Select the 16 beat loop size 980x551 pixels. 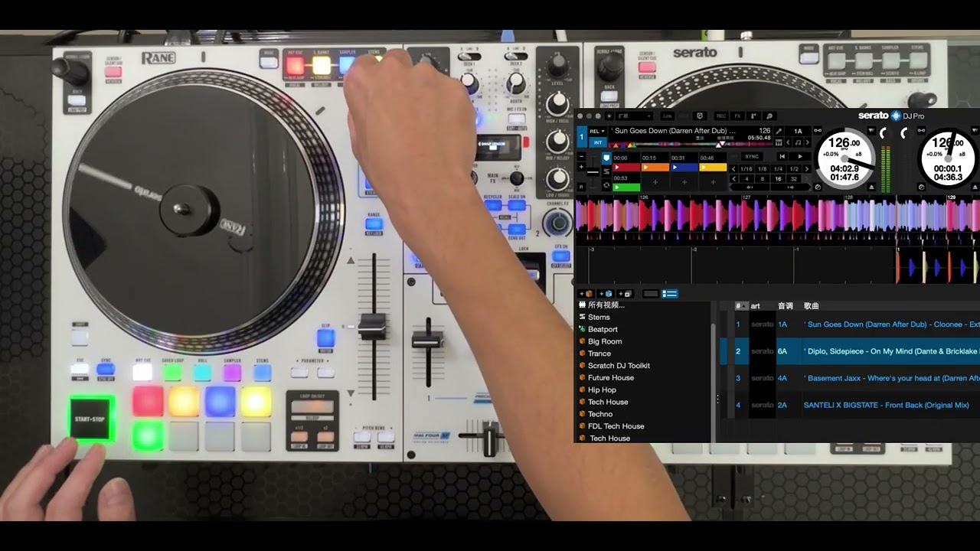778,179
